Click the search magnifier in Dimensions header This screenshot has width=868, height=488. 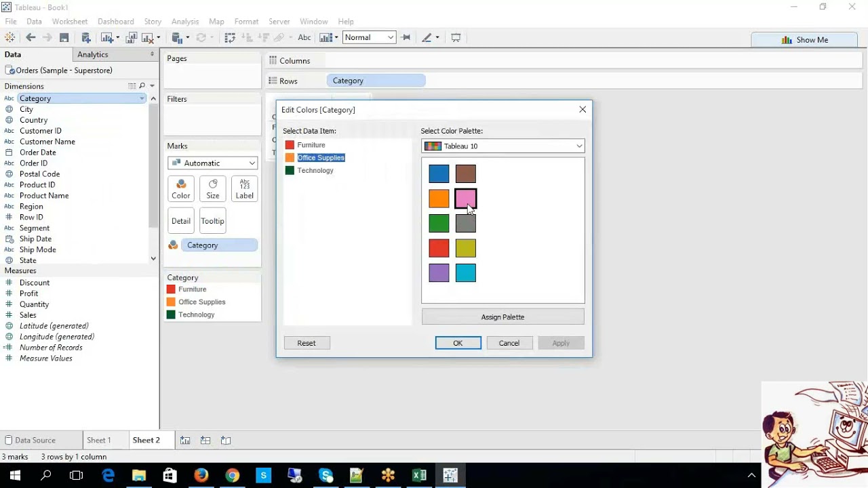pos(142,86)
